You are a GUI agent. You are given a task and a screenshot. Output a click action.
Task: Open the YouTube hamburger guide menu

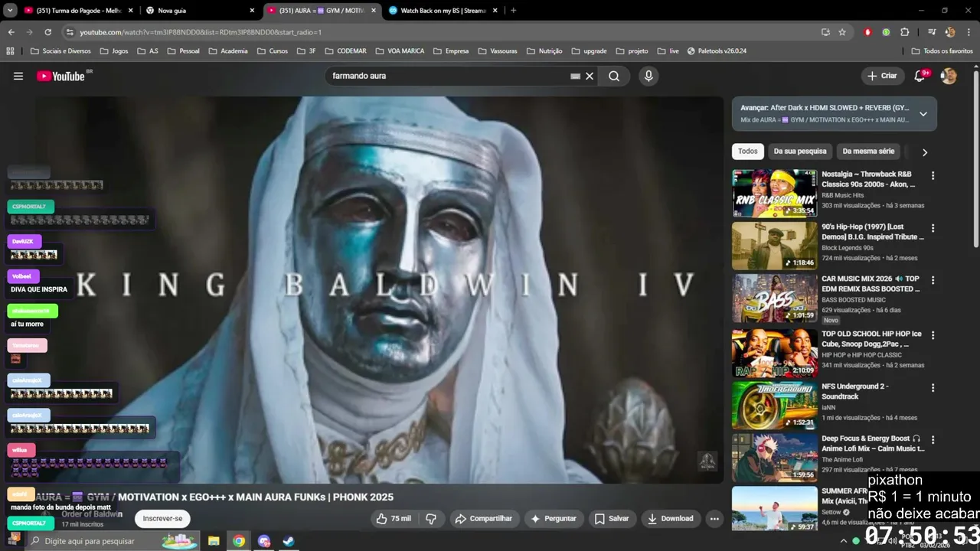click(18, 76)
